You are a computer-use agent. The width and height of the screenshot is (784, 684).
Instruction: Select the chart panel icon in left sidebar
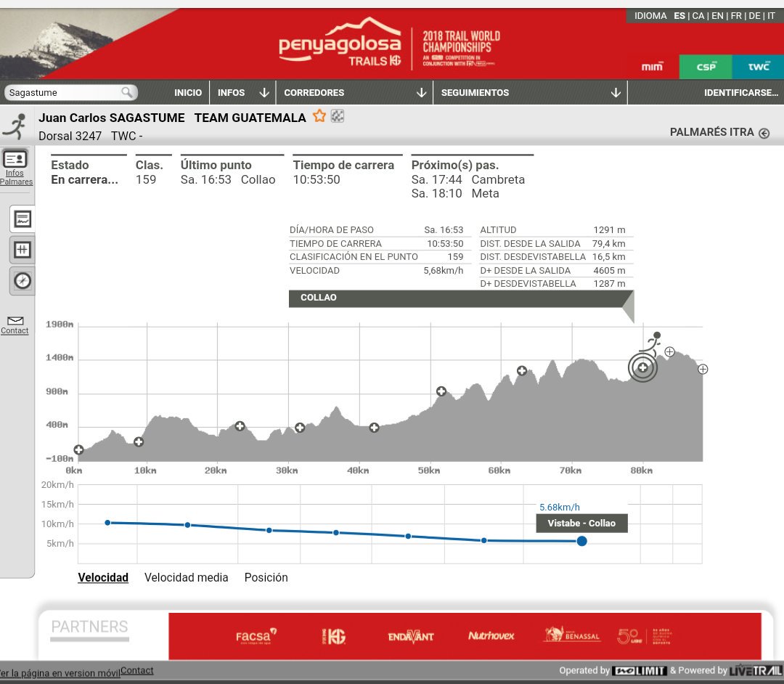pos(21,218)
